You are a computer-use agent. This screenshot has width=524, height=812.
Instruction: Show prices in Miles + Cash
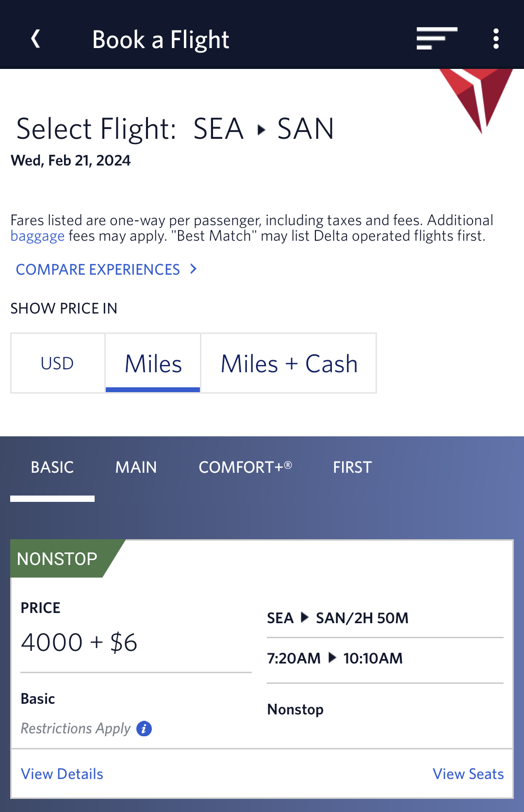tap(289, 363)
